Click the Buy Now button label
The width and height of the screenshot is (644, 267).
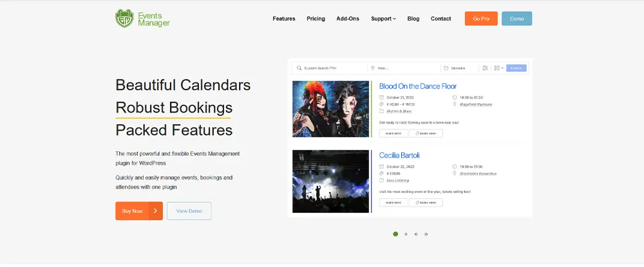pos(132,211)
